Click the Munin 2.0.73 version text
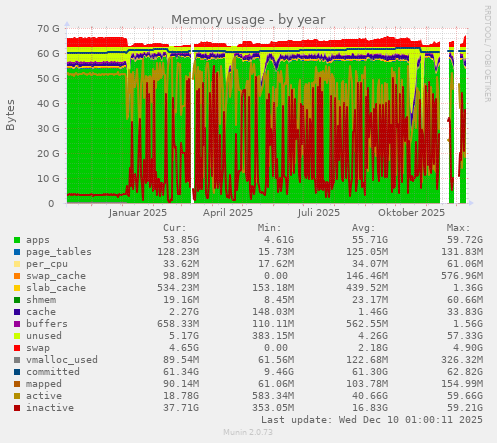This screenshot has width=497, height=443. [248, 432]
